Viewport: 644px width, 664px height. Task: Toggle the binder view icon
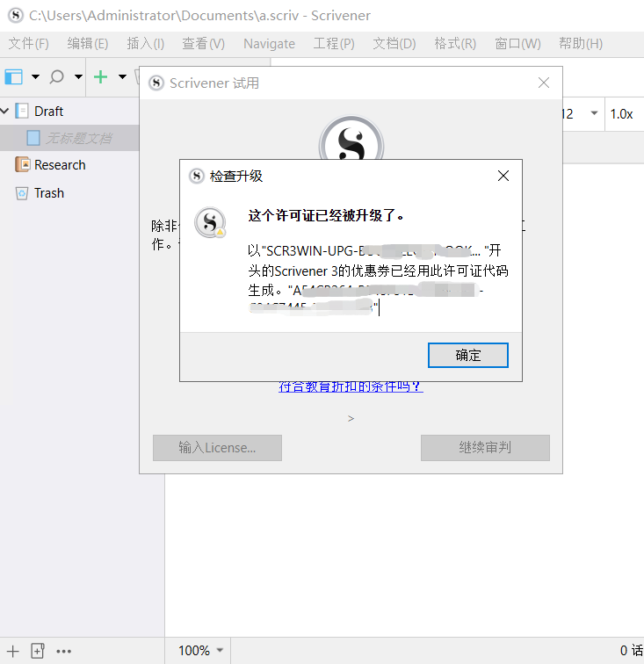13,77
